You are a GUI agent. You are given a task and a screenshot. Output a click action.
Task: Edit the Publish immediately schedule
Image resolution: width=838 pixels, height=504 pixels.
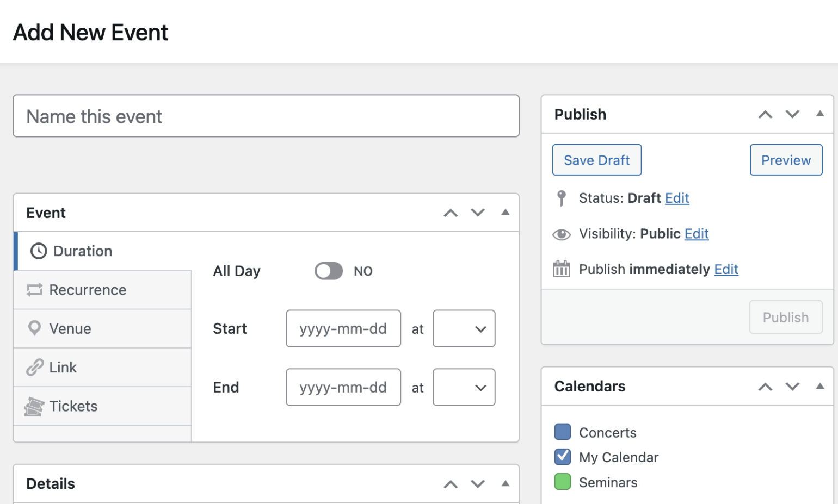coord(726,269)
